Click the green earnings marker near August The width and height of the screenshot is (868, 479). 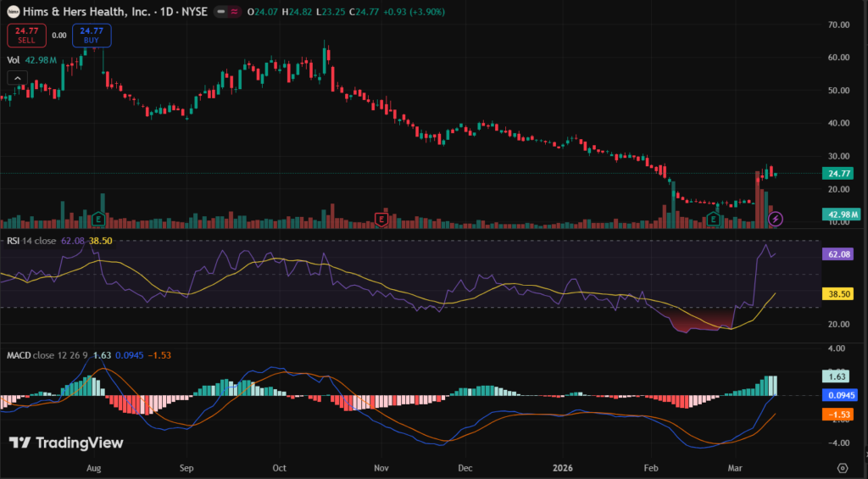click(101, 220)
